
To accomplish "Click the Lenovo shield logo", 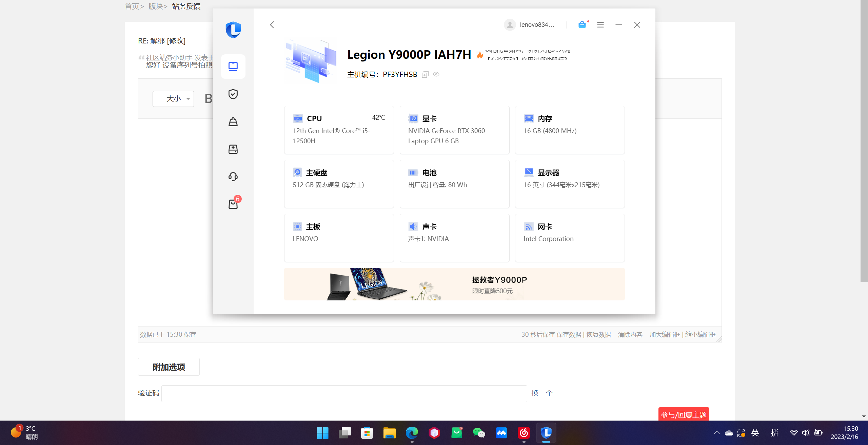I will (x=233, y=30).
